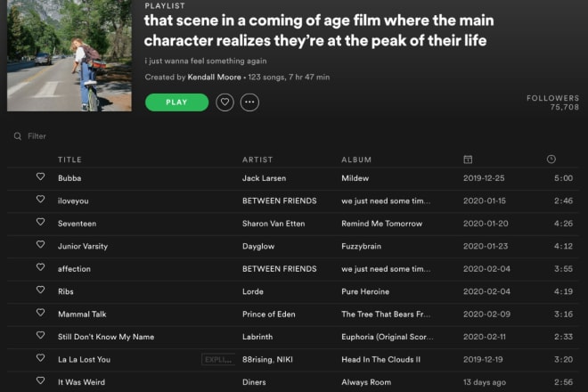The image size is (588, 392).
Task: Open the album Remind Me Tomorrow
Action: [381, 224]
